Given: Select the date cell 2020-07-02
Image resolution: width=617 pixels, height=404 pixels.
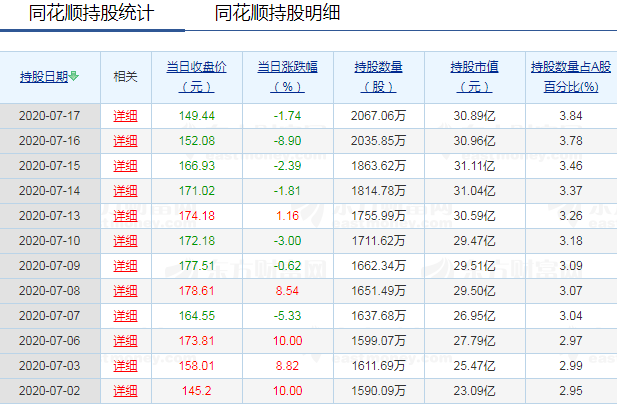Looking at the screenshot, I should [50, 391].
